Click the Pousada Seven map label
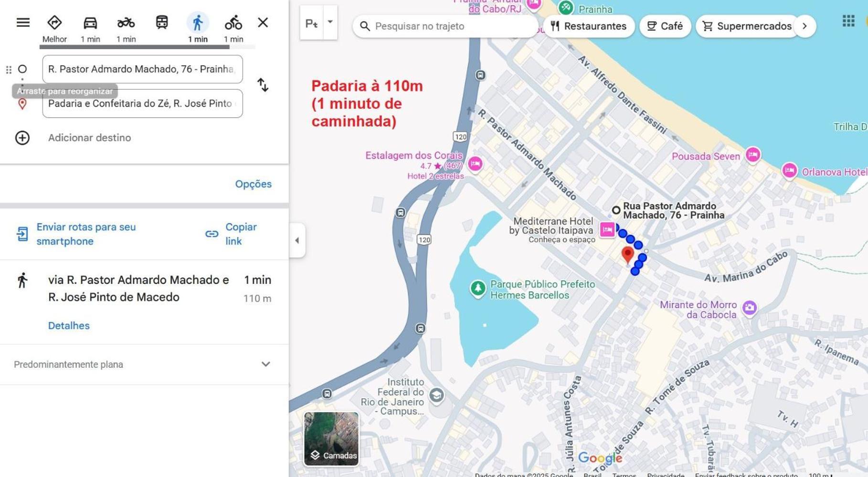This screenshot has height=477, width=868. pos(706,156)
